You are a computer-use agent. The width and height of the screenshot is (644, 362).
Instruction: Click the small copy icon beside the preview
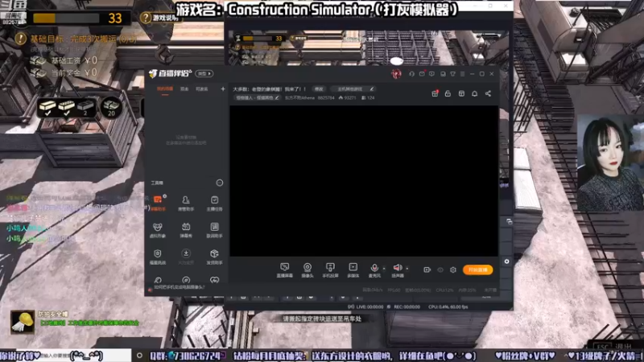(510, 222)
